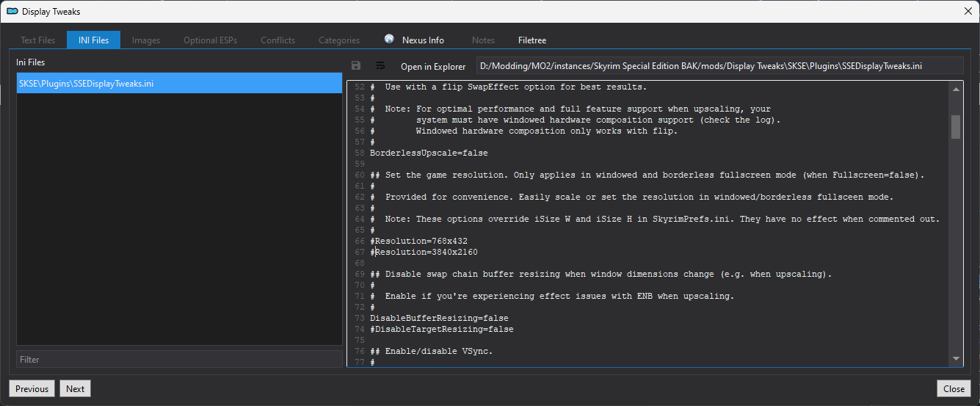The height and width of the screenshot is (406, 980).
Task: Click the Next button
Action: click(75, 388)
